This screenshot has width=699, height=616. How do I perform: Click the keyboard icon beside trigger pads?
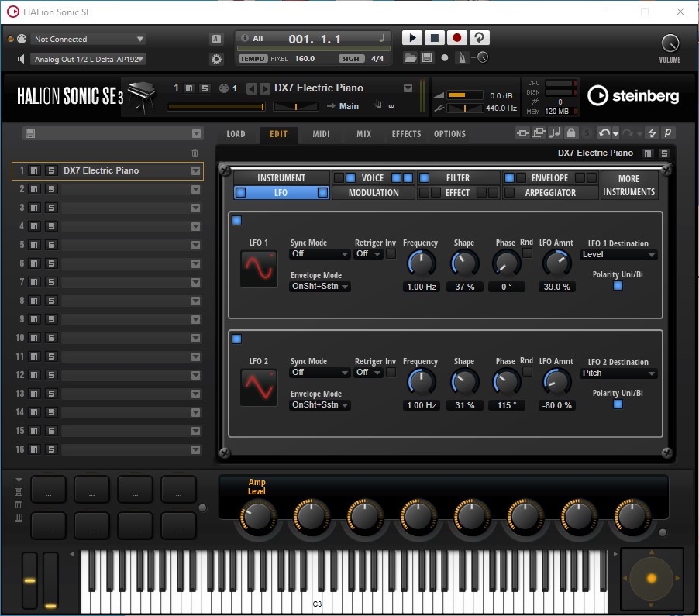[19, 518]
